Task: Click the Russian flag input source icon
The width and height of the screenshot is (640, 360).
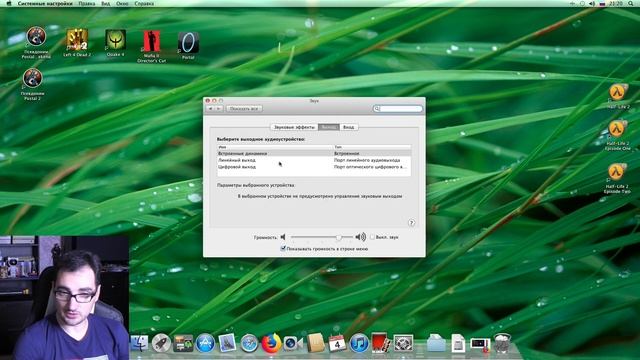Action: click(x=602, y=3)
